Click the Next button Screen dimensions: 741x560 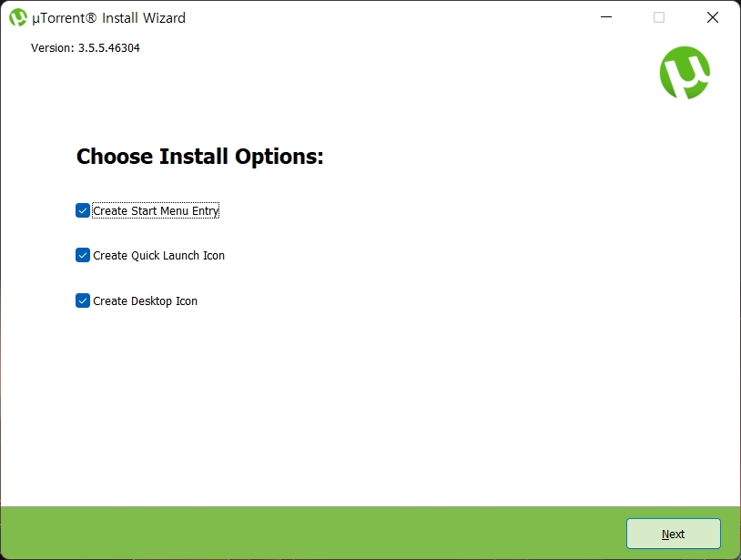674,534
